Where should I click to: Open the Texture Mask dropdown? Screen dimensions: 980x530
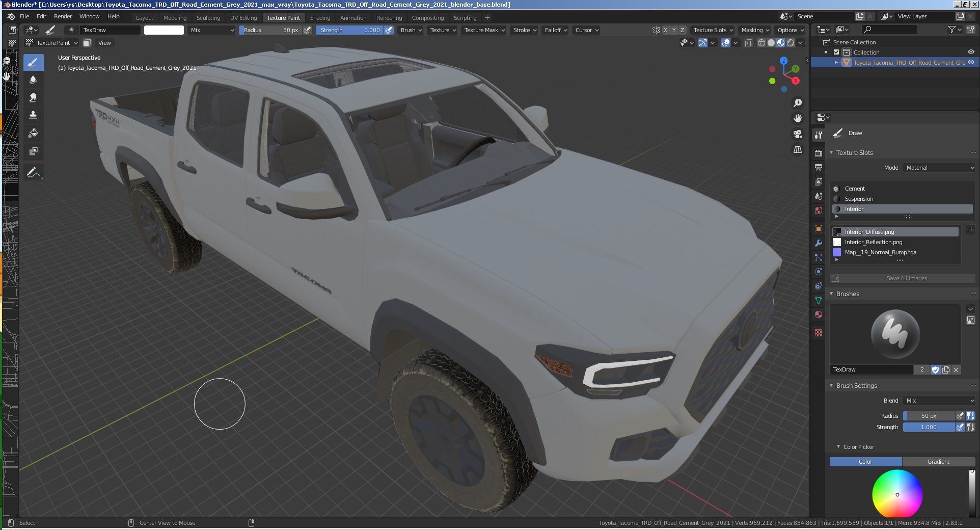pos(484,30)
